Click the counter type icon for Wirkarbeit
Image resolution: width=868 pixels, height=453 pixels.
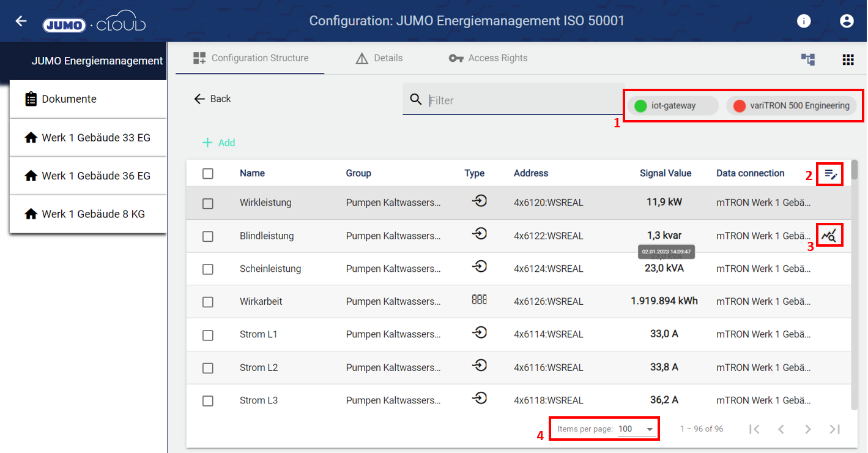click(479, 299)
